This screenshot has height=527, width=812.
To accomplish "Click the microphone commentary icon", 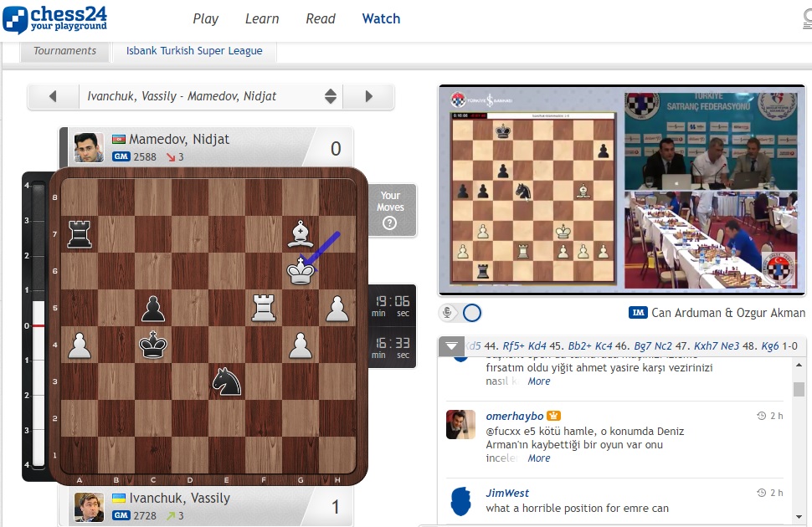I will [447, 313].
